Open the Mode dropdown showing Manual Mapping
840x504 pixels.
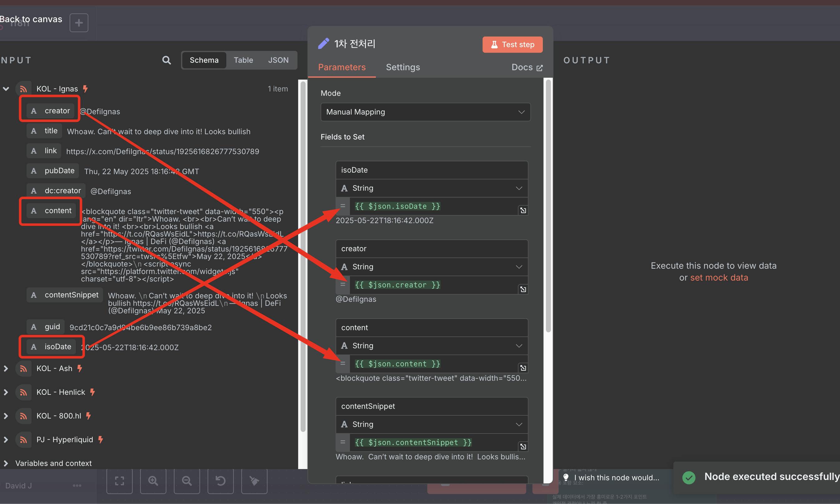pyautogui.click(x=425, y=112)
